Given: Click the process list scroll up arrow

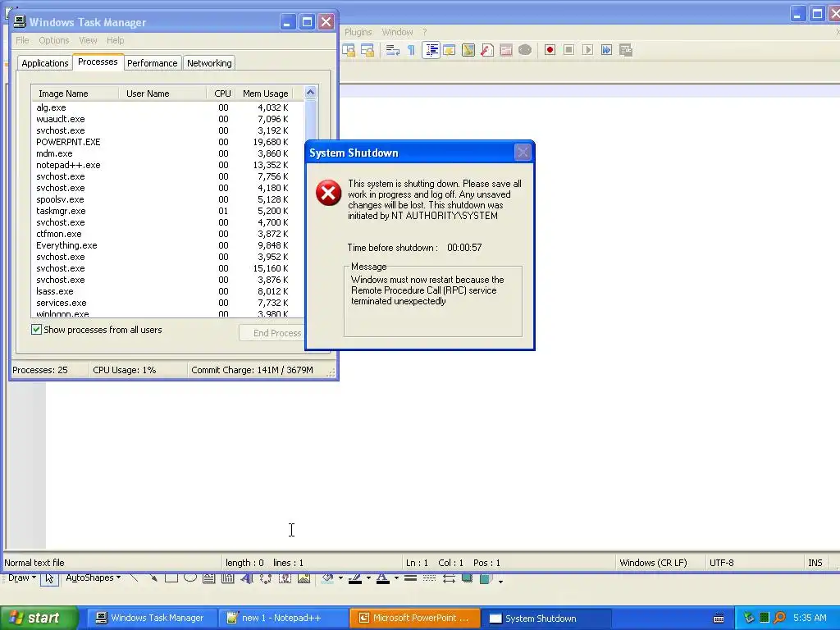Looking at the screenshot, I should click(x=310, y=93).
